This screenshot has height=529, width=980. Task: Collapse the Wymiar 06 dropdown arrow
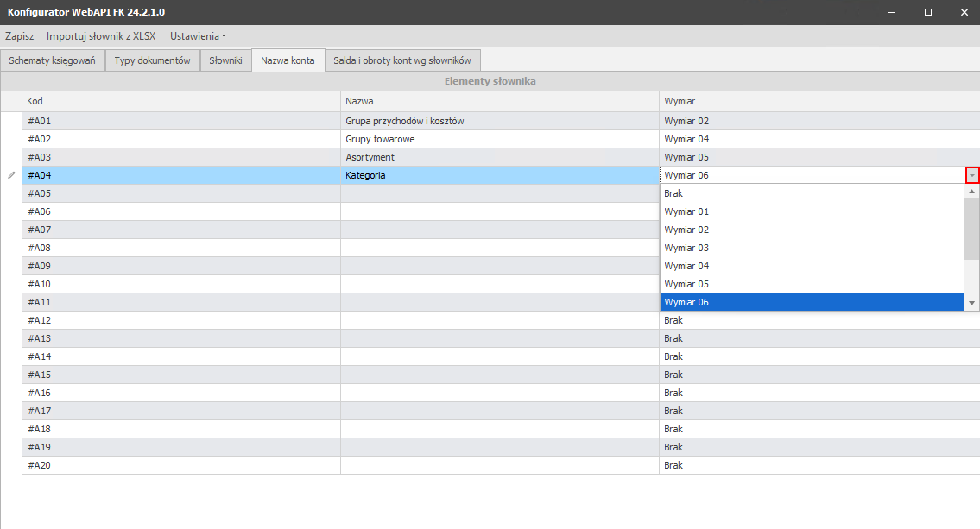click(972, 175)
